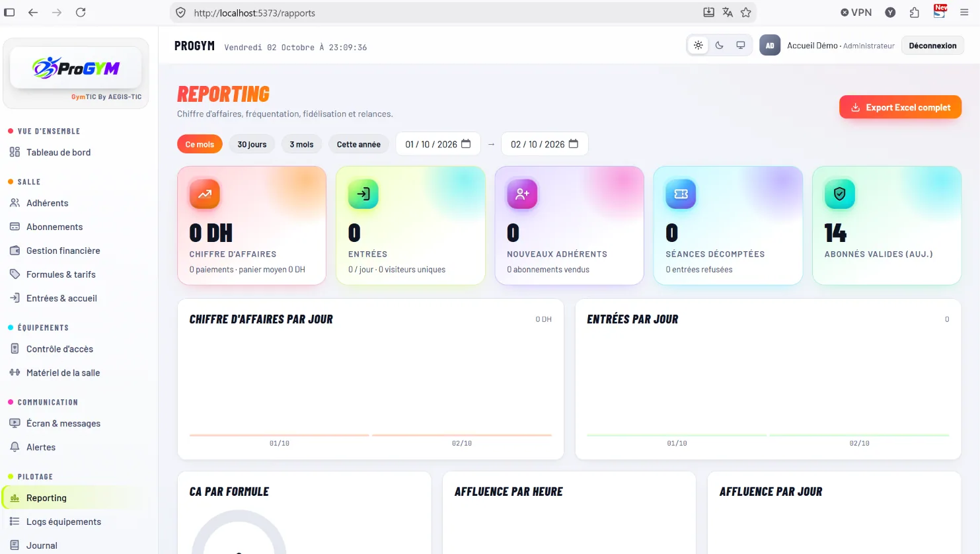980x554 pixels.
Task: Open calendar picker for start date
Action: (466, 144)
